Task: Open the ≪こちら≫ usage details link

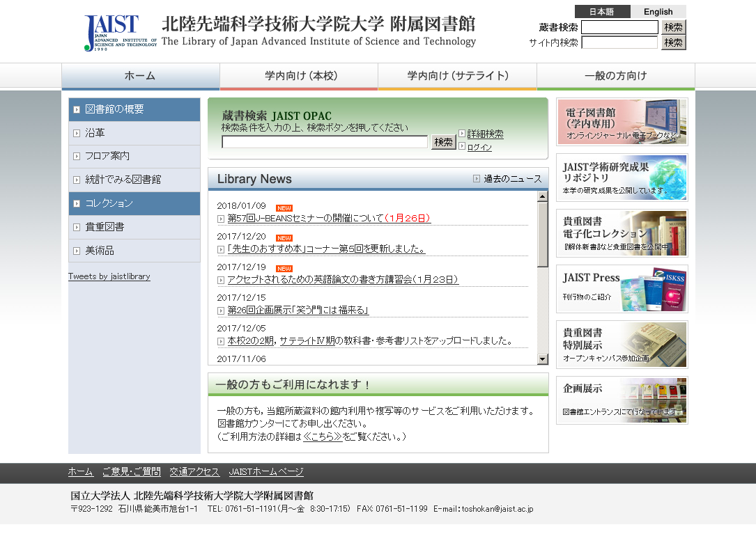Action: tap(323, 437)
